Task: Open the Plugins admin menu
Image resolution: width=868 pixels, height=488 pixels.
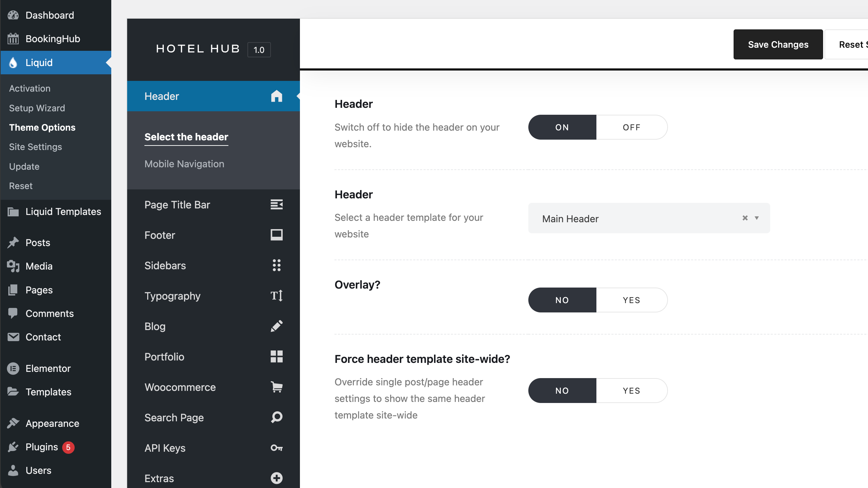Action: (42, 447)
